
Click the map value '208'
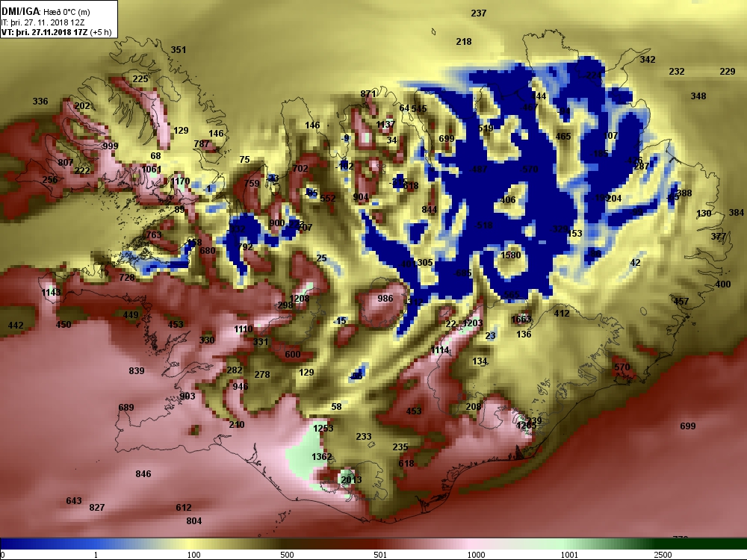[473, 407]
